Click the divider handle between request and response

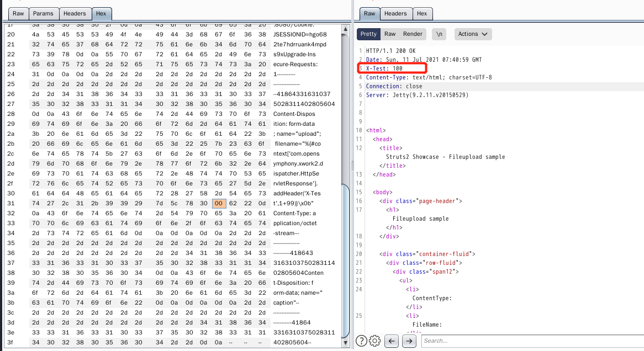pos(352,166)
